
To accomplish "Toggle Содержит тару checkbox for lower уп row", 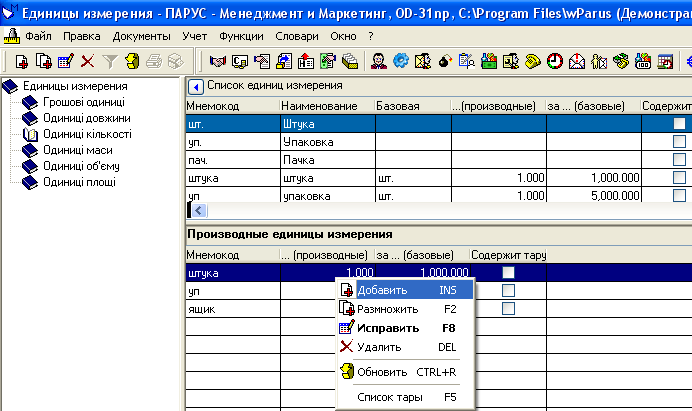I will tap(508, 290).
